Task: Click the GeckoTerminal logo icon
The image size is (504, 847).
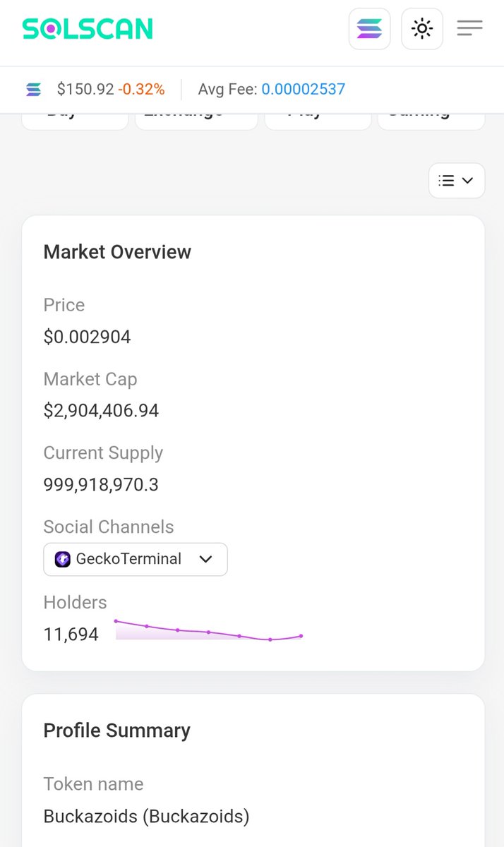Action: 62,559
